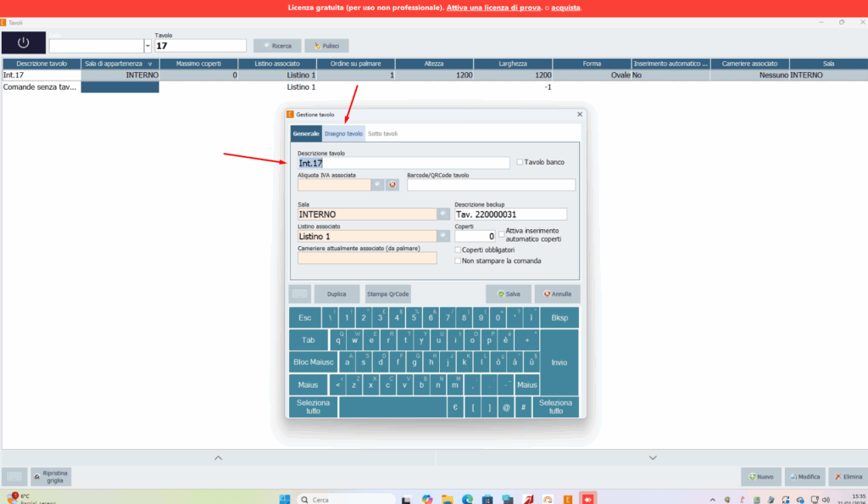Click the power icon button
Viewport: 868px width, 504px height.
click(23, 42)
